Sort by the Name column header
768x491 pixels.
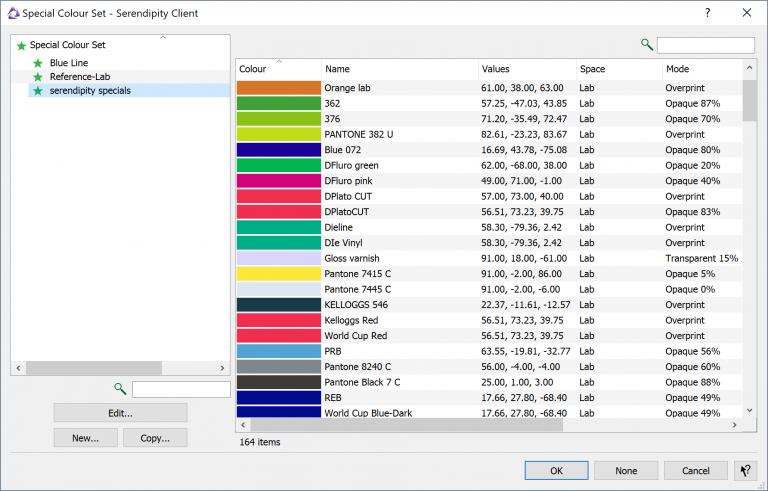400,69
